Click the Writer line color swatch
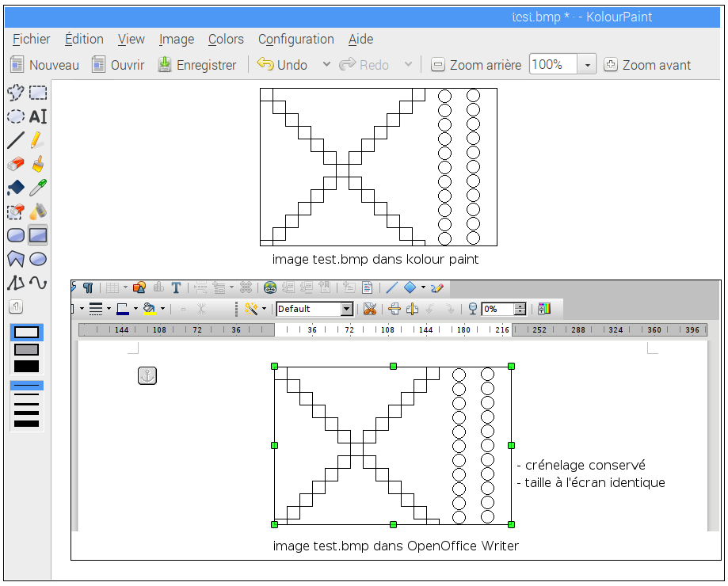 123,309
